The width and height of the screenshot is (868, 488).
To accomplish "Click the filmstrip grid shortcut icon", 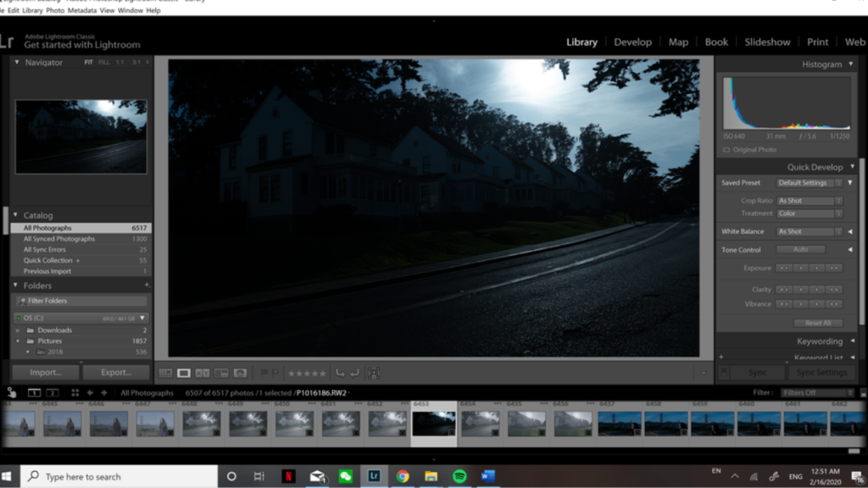I will (x=75, y=393).
